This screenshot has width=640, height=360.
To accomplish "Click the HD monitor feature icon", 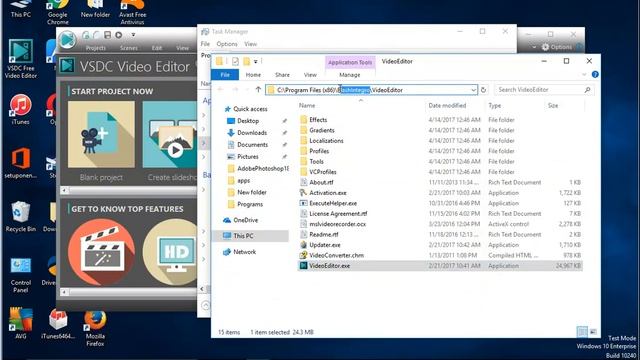I will tap(170, 252).
